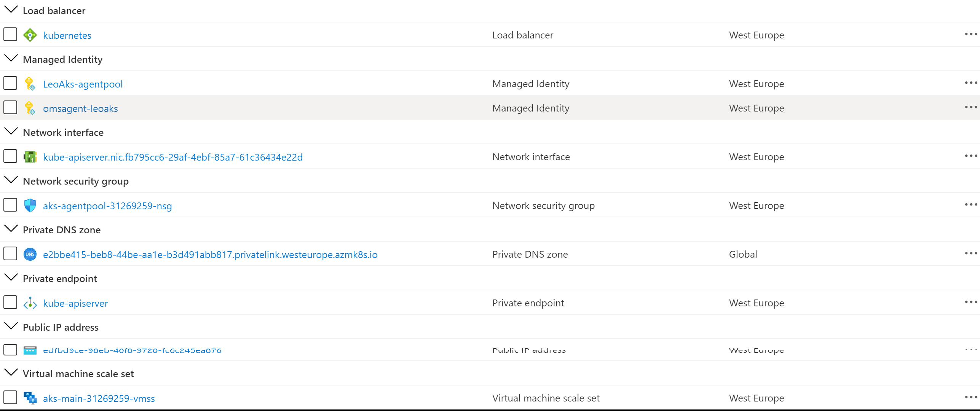
Task: Click the LeoAks-agentpool managed identity key icon
Action: coord(30,84)
